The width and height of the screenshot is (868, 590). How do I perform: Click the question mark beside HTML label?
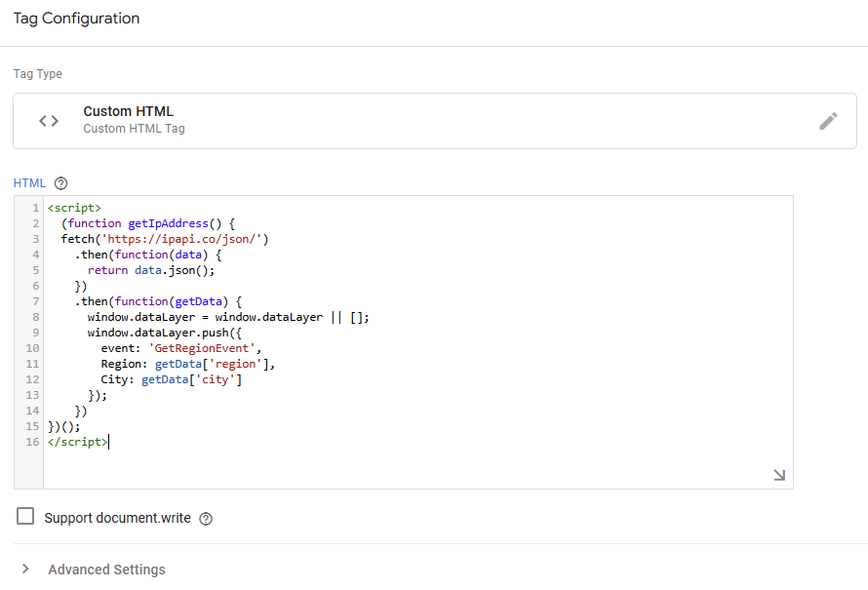click(60, 183)
